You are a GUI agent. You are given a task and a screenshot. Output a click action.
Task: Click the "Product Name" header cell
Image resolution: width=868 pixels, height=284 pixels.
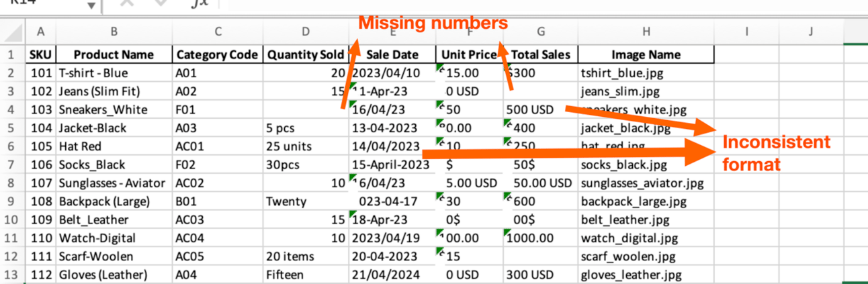(114, 55)
